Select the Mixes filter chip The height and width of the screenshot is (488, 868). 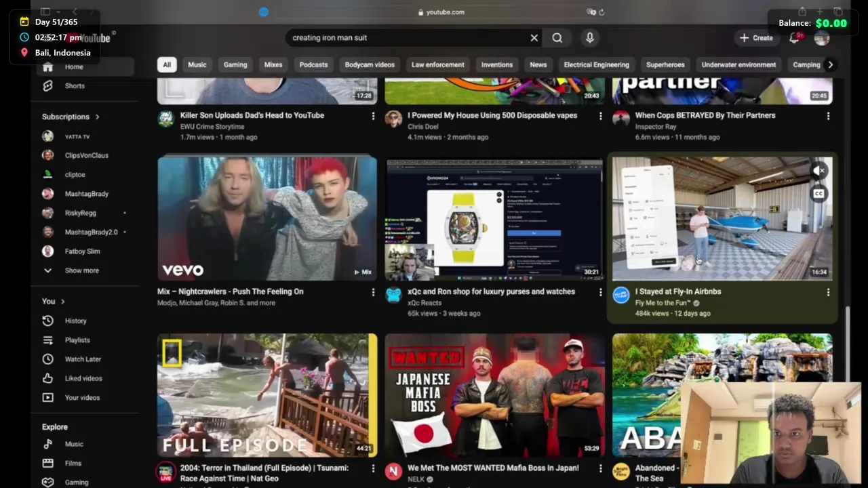[273, 65]
